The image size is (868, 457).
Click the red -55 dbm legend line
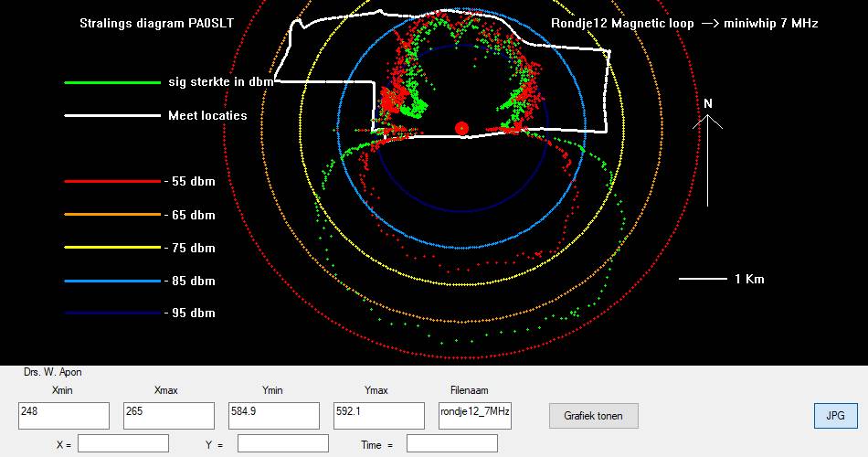tap(112, 181)
